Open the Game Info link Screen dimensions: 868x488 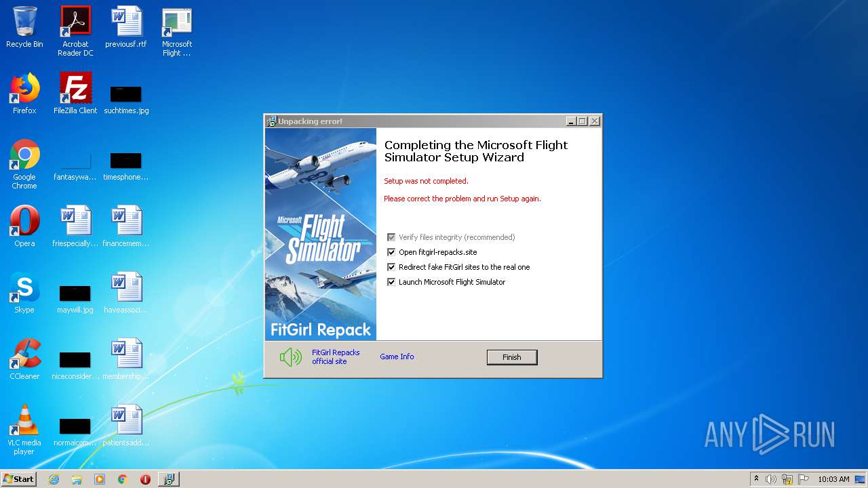(x=397, y=357)
